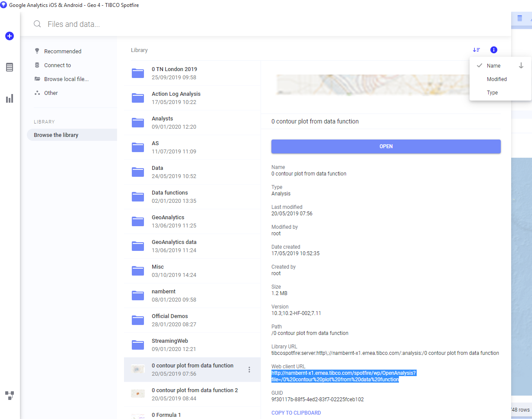Click the blue plus add-data icon
This screenshot has height=419, width=532.
pos(10,36)
